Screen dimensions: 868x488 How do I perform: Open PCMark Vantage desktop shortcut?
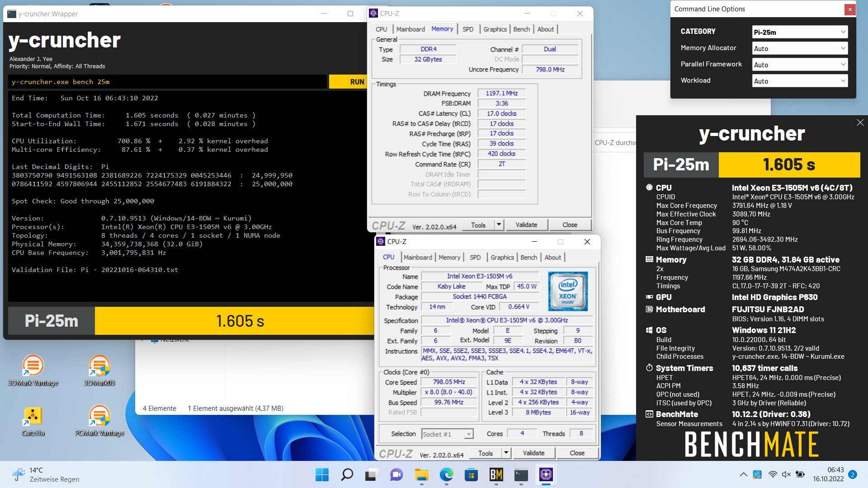click(x=99, y=421)
